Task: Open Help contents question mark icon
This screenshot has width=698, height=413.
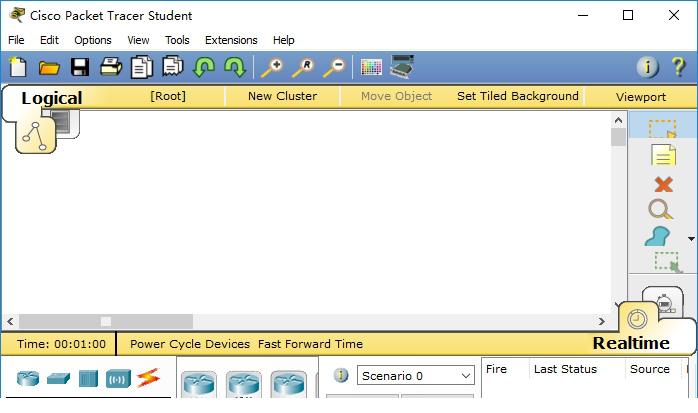Action: (678, 67)
